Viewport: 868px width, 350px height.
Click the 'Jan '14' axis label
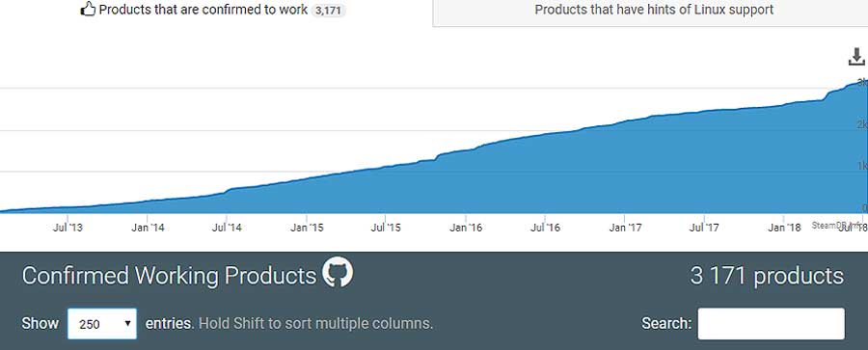[148, 228]
